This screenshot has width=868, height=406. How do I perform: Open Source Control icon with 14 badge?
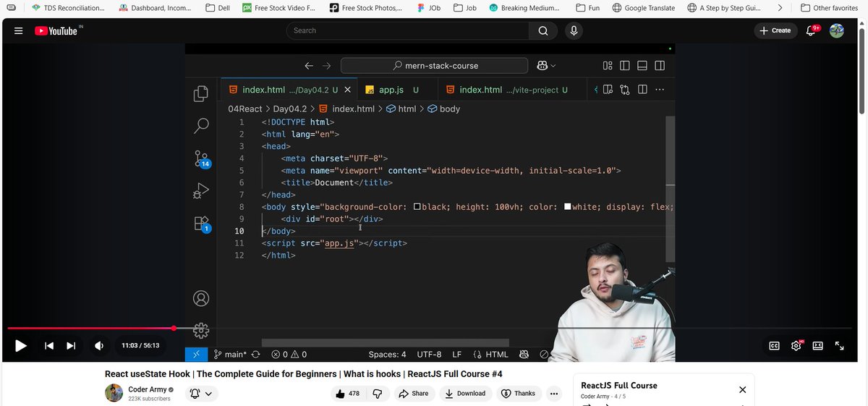point(201,159)
